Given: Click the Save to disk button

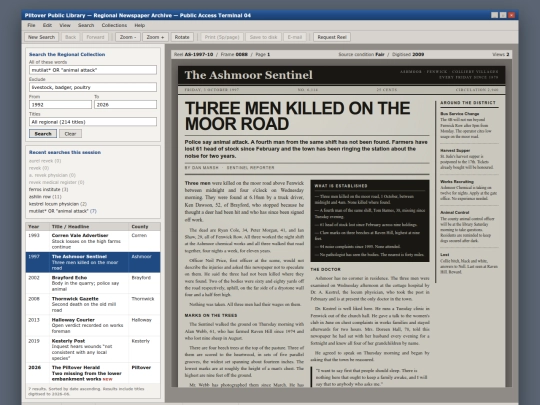Looking at the screenshot, I should 263,37.
